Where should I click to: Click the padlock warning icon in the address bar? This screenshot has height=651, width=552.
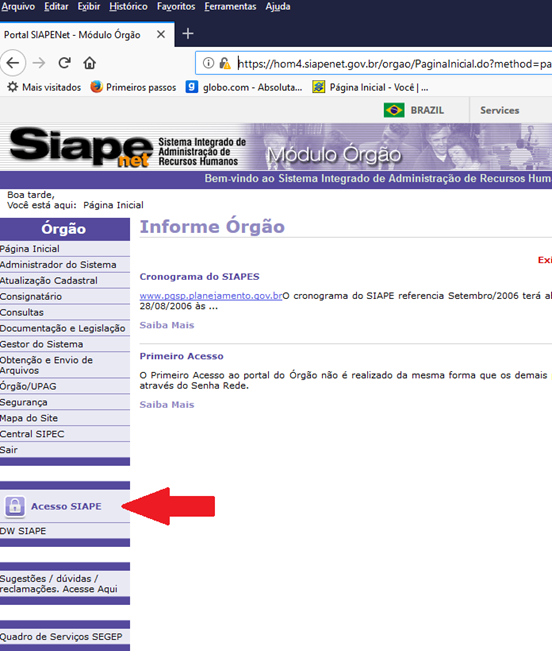(225, 63)
